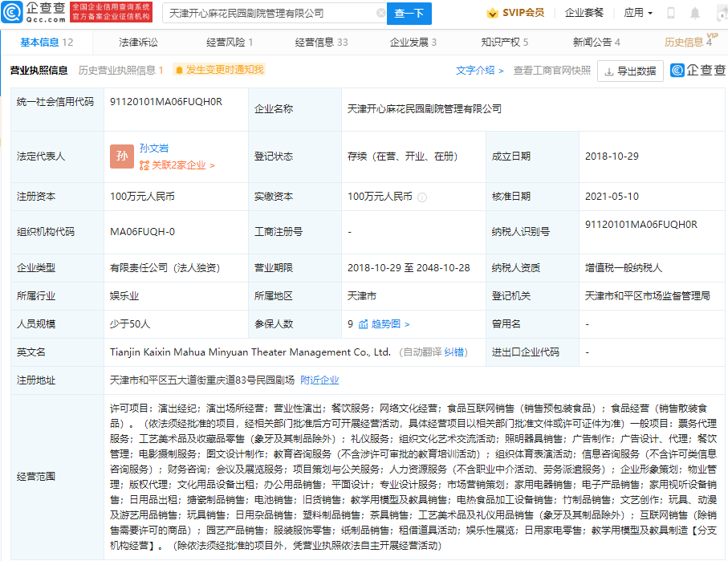Open 查看工商官网快照 link

point(551,71)
